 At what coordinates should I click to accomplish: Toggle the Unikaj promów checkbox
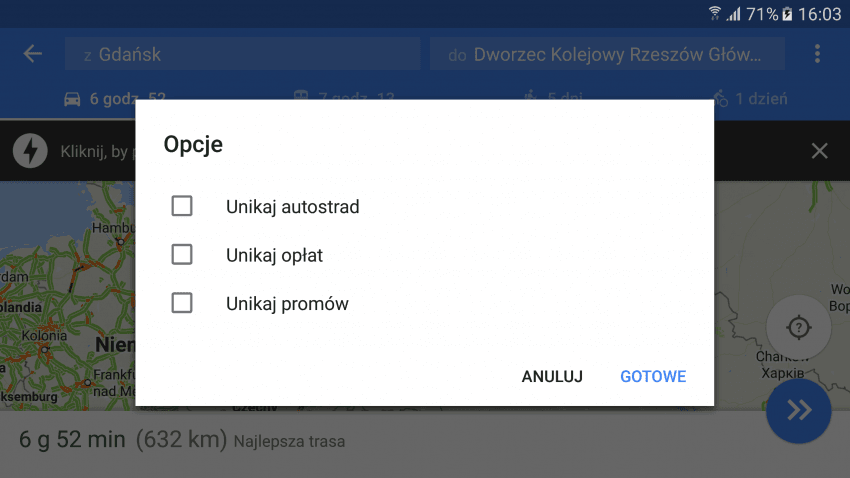182,303
